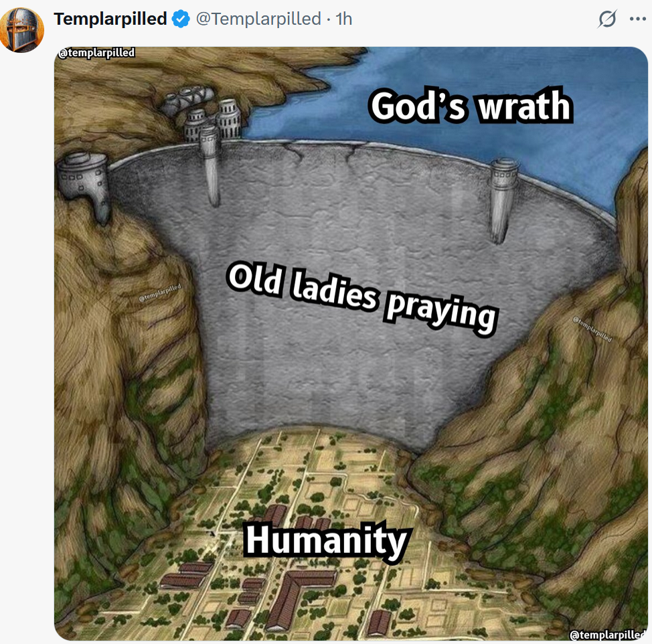The width and height of the screenshot is (652, 644).
Task: Click the Grok slashed-circle icon
Action: pyautogui.click(x=607, y=19)
